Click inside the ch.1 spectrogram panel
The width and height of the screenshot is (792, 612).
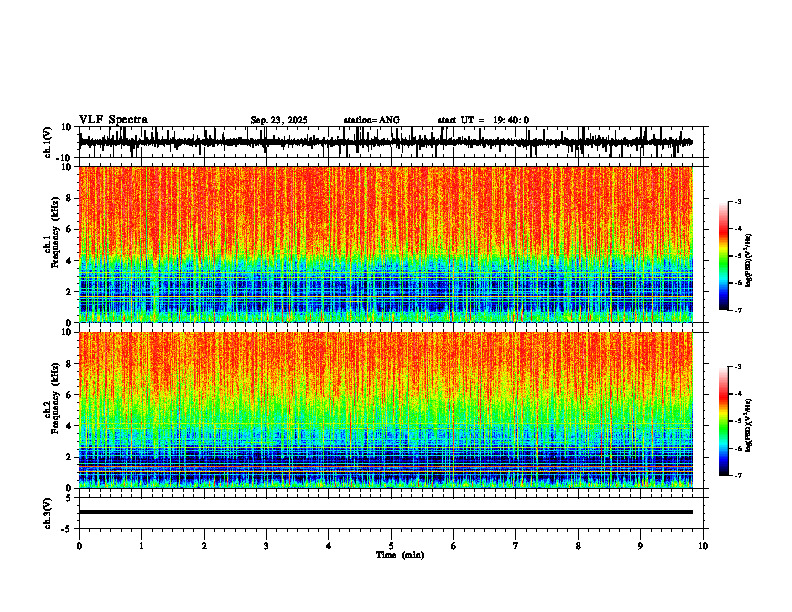[x=385, y=244]
